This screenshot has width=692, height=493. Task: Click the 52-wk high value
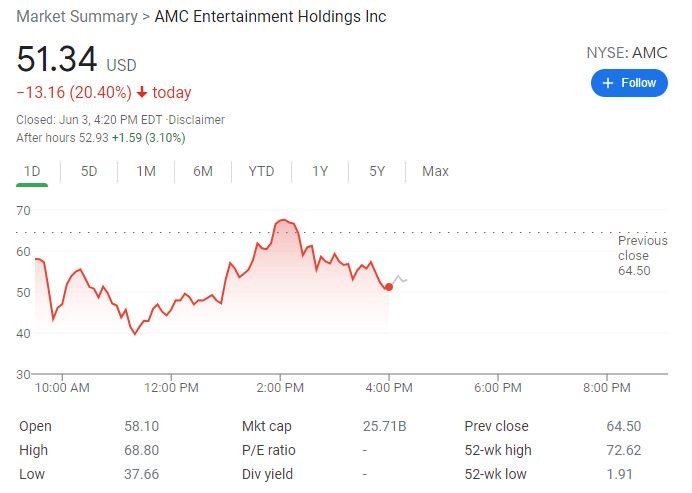click(x=623, y=450)
